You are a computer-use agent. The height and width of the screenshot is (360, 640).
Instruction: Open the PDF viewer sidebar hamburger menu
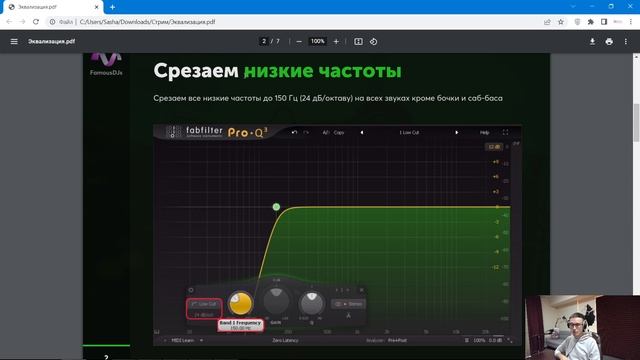pos(14,41)
